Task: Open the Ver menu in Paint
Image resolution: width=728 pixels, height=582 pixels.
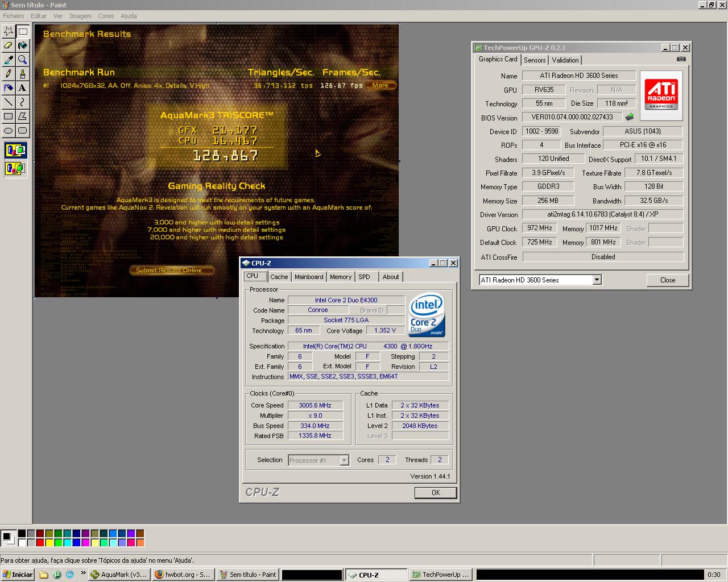Action: pyautogui.click(x=58, y=16)
